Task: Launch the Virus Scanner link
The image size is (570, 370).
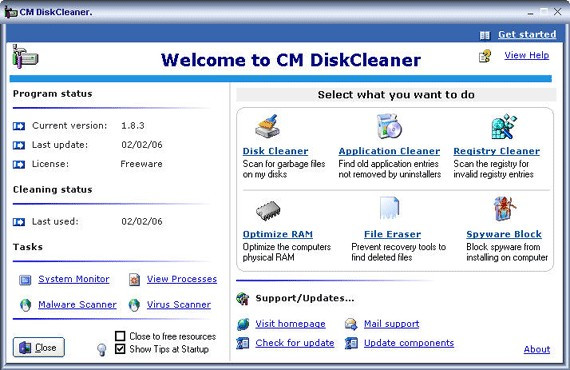Action: coord(179,305)
